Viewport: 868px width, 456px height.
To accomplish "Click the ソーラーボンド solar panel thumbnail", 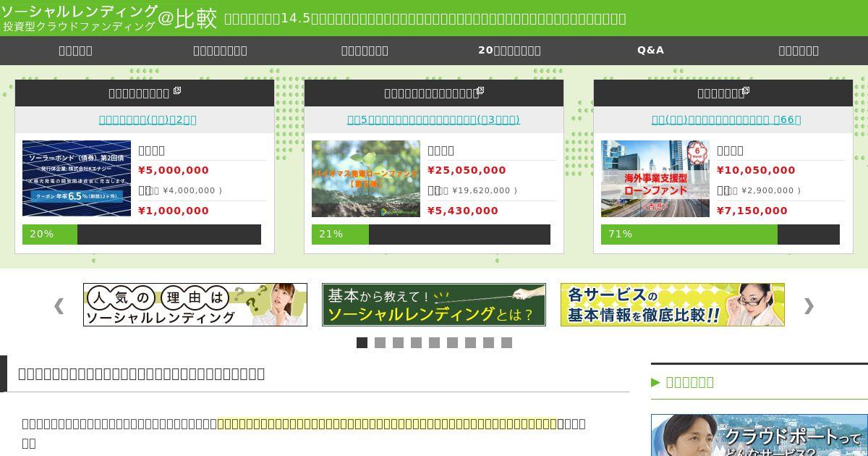I will point(77,178).
